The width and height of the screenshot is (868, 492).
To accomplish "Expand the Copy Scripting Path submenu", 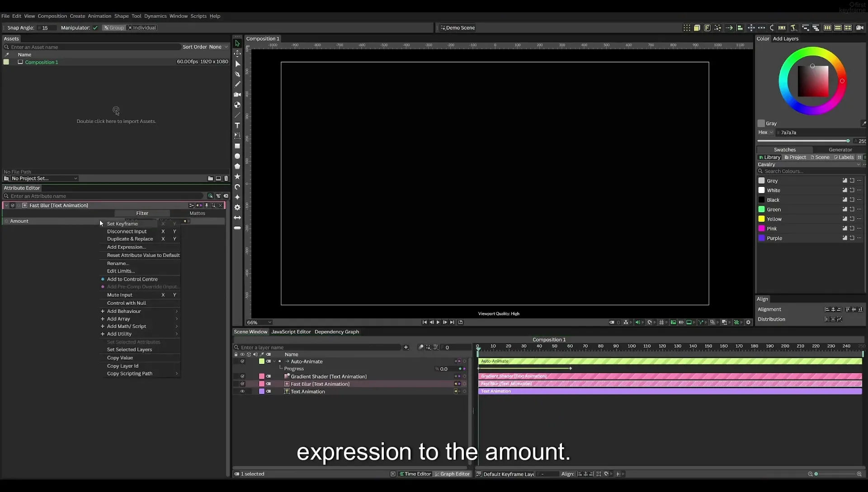I will coord(140,374).
